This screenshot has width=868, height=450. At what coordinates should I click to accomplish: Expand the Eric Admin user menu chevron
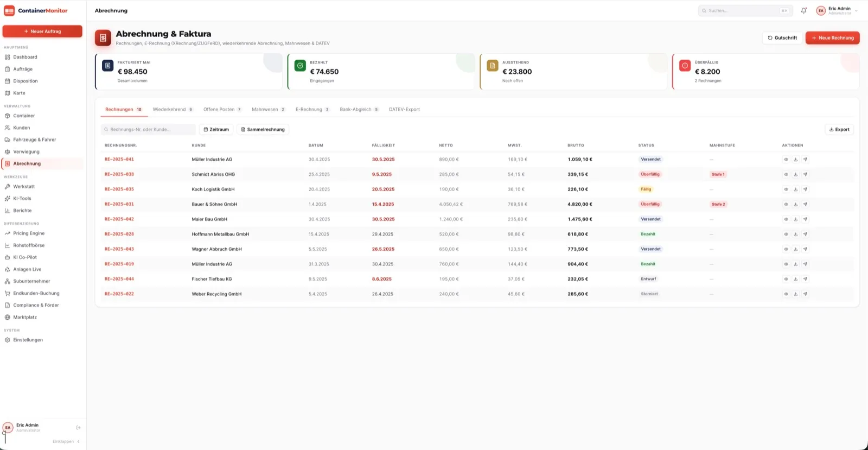[856, 11]
